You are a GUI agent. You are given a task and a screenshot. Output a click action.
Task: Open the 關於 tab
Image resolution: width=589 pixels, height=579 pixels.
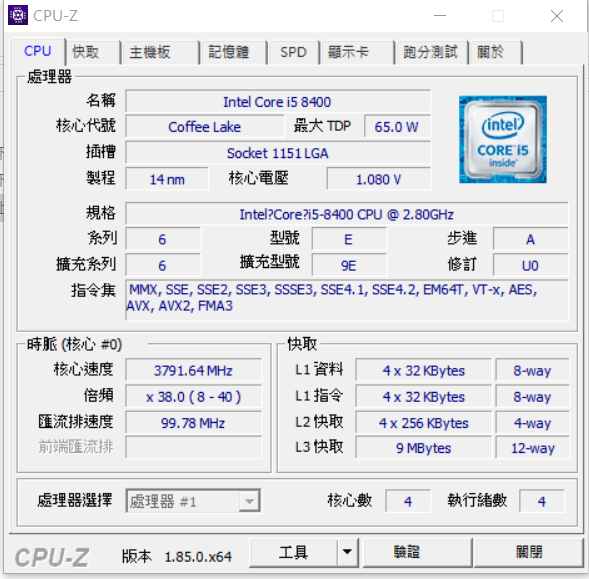pyautogui.click(x=495, y=52)
